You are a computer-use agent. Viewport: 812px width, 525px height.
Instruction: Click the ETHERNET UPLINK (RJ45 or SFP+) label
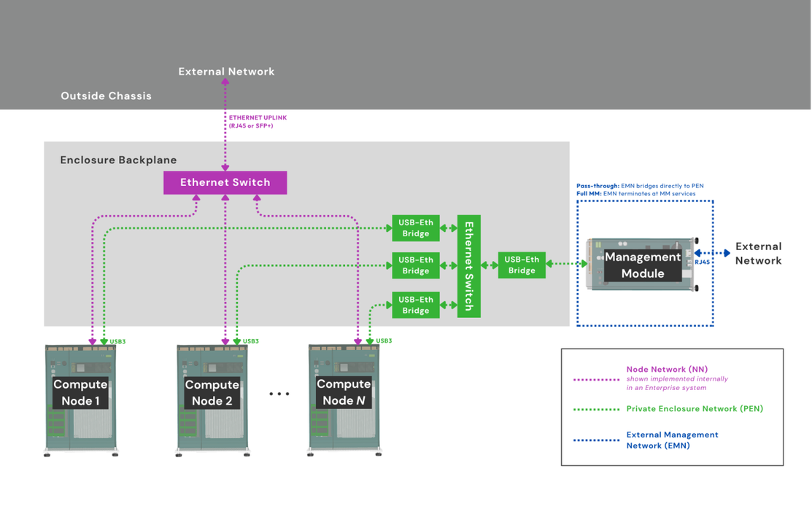(x=258, y=122)
